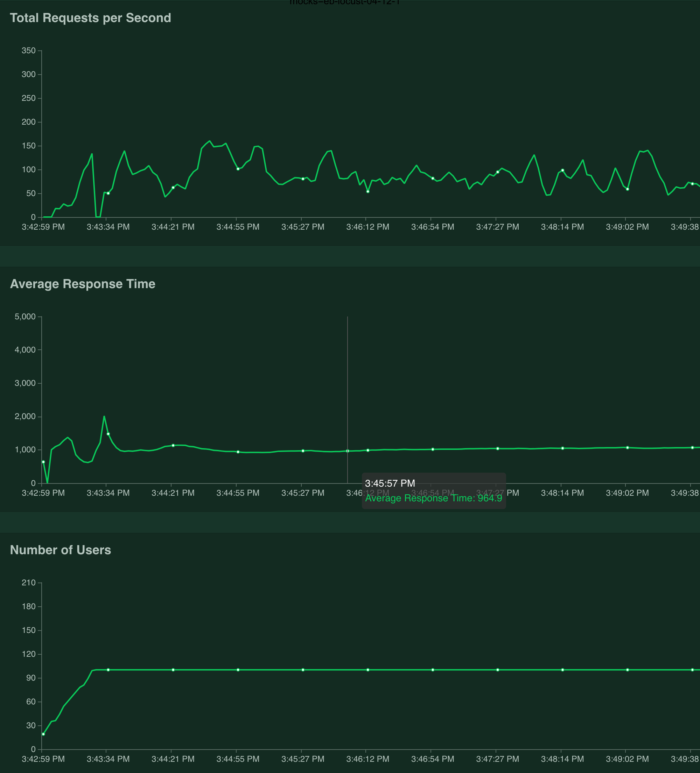Click the 3:42:59 PM axis label on top chart

43,227
